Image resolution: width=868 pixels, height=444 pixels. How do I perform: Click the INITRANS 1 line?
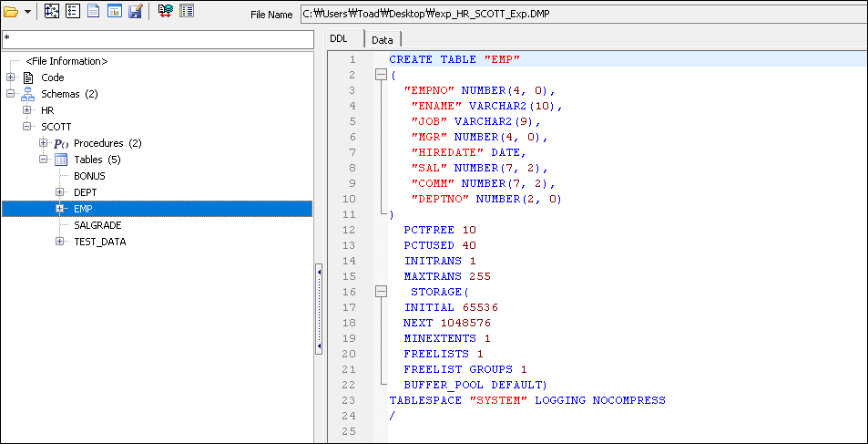coord(440,261)
